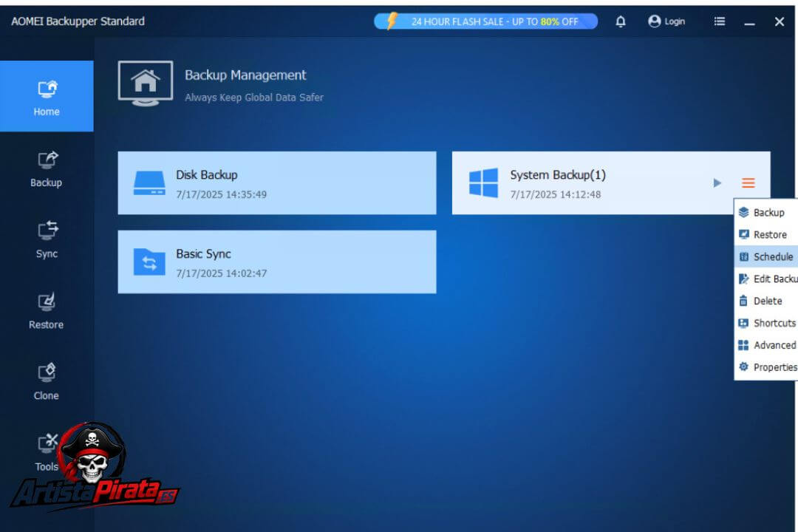798x532 pixels.
Task: Click the 24 Hour Flash Sale banner
Action: pyautogui.click(x=485, y=21)
